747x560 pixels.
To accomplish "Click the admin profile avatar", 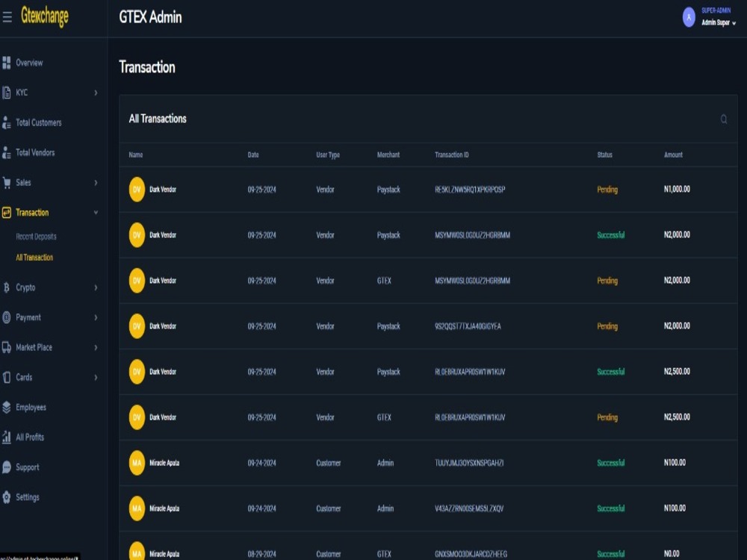I will [689, 17].
